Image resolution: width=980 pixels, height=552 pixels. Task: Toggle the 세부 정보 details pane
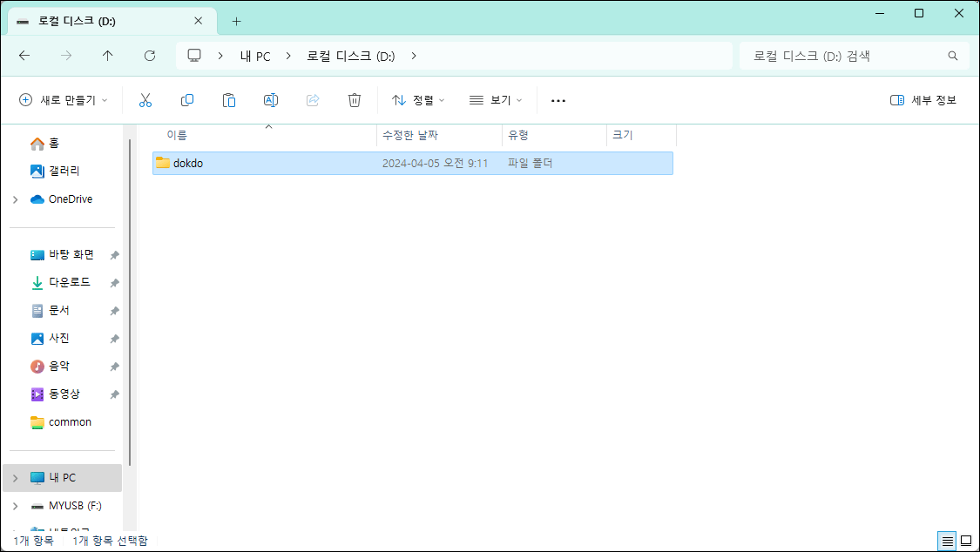click(x=923, y=100)
